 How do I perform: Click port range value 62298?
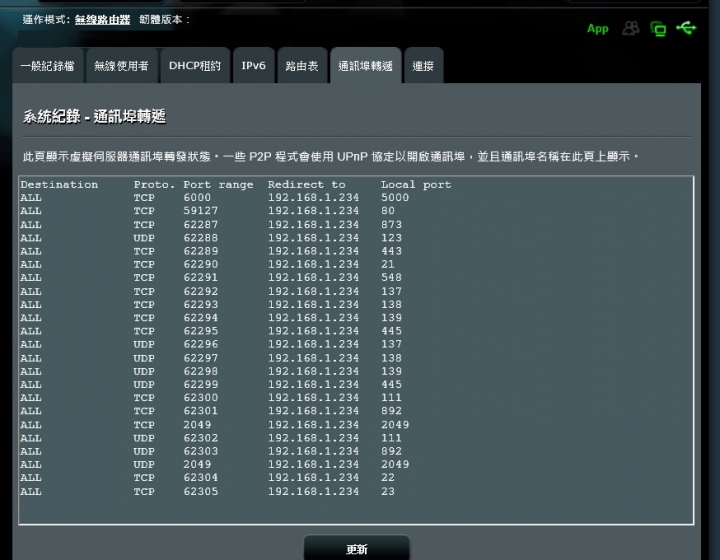(x=201, y=371)
